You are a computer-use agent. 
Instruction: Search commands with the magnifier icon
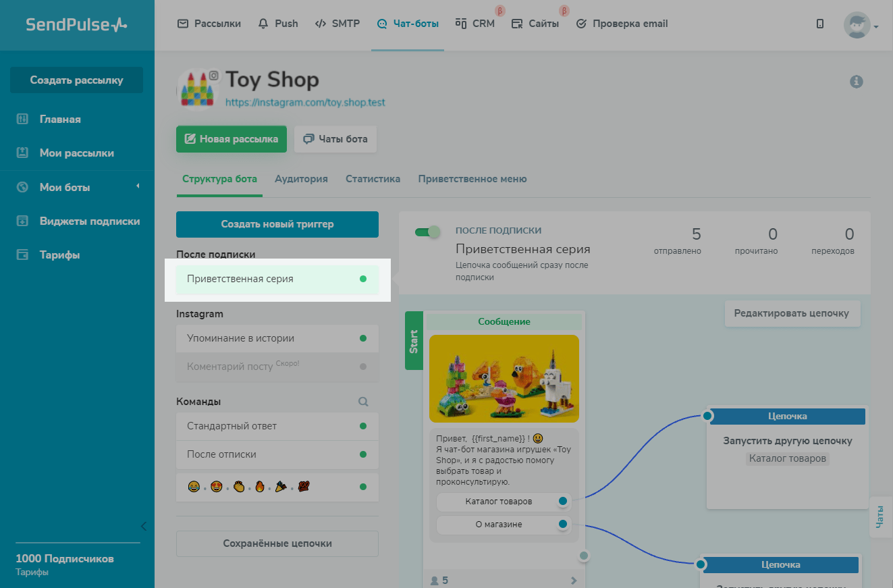pos(363,402)
